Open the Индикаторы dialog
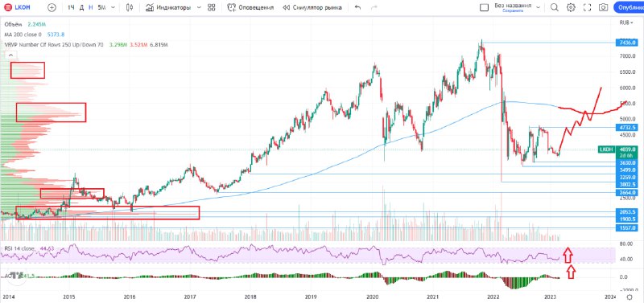The image size is (644, 303). pos(168,7)
